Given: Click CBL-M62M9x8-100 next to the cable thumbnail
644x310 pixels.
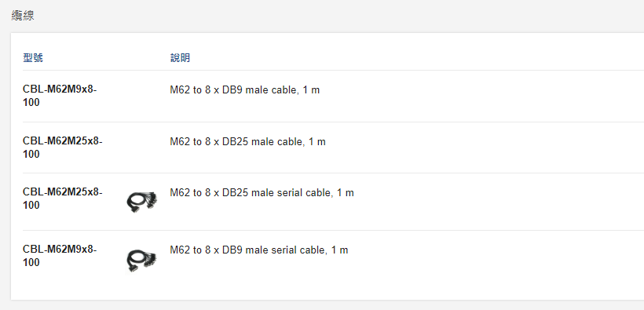Looking at the screenshot, I should tap(60, 256).
